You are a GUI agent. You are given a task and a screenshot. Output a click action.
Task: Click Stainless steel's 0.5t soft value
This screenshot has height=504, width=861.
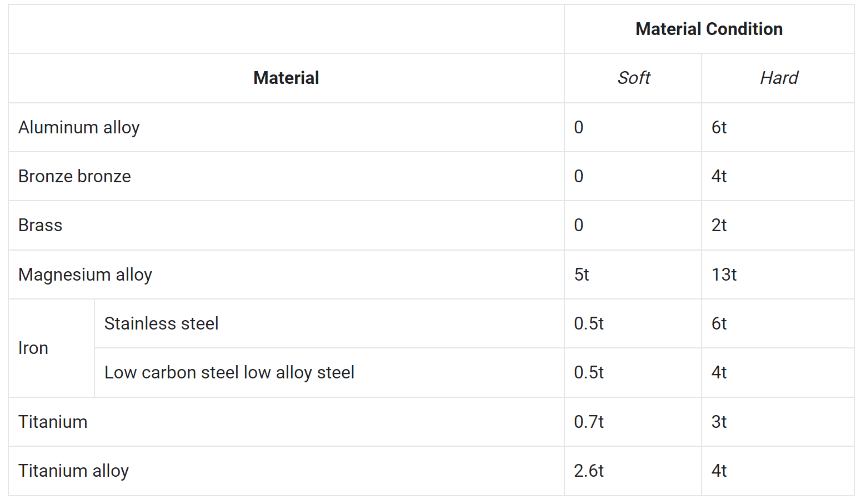click(x=589, y=323)
